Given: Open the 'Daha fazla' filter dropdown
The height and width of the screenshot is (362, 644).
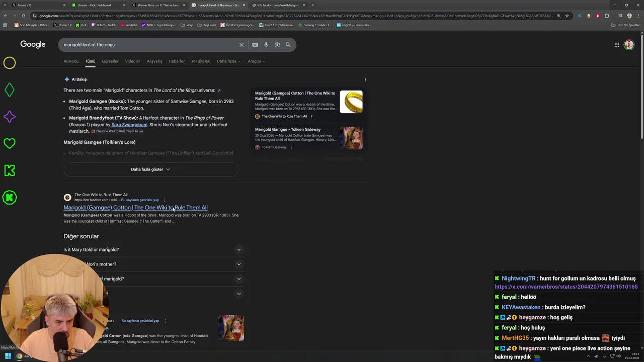Looking at the screenshot, I should click(x=228, y=61).
